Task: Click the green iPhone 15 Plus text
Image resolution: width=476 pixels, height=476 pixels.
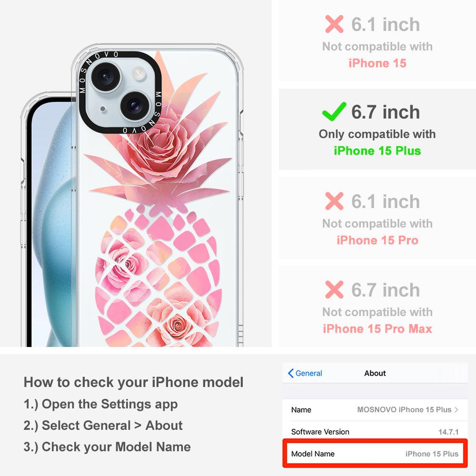Action: [377, 151]
